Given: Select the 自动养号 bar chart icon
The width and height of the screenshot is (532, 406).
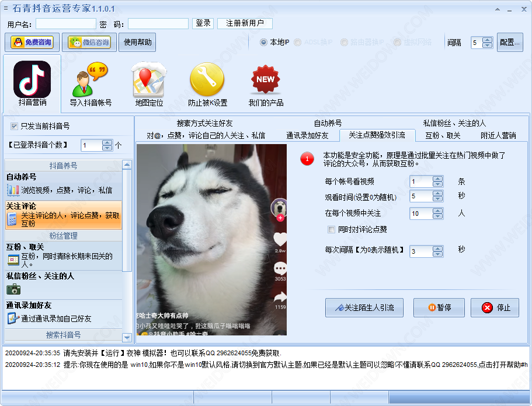Looking at the screenshot, I should click(x=13, y=191).
